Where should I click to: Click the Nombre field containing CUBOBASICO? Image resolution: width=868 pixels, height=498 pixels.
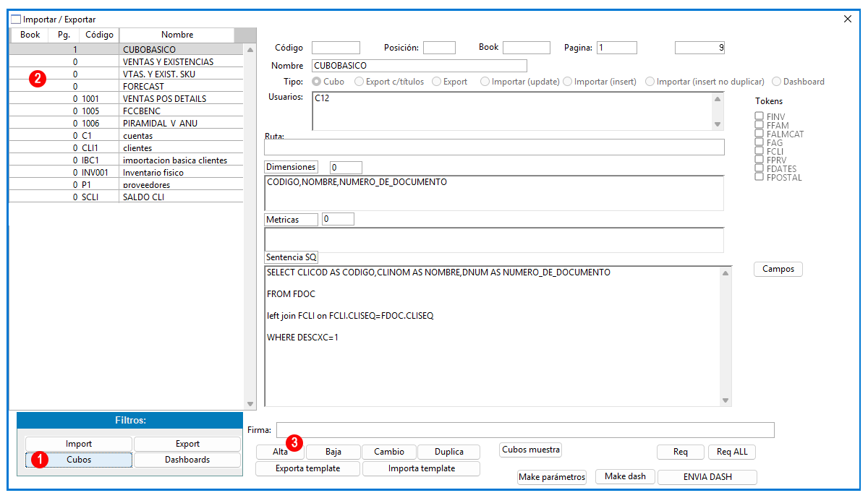coord(420,66)
